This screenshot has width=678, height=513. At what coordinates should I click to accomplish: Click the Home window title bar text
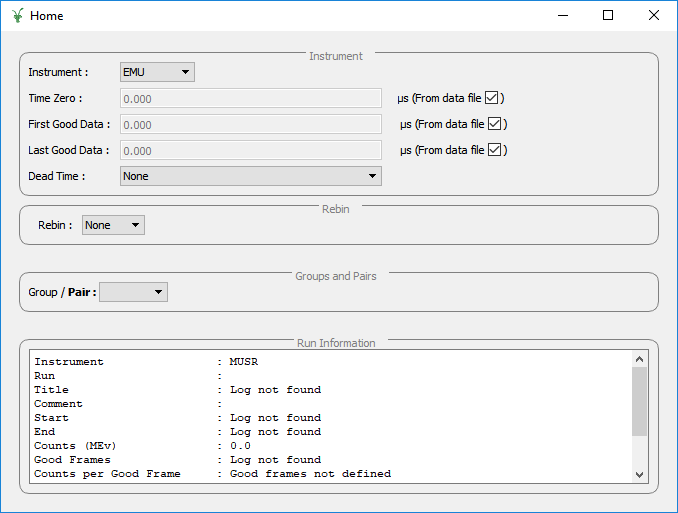47,16
